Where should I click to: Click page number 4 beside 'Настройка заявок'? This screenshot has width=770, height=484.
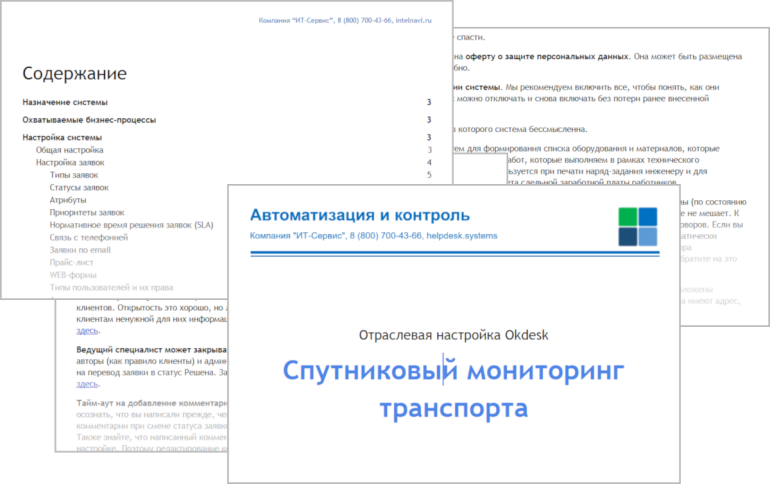coord(429,162)
